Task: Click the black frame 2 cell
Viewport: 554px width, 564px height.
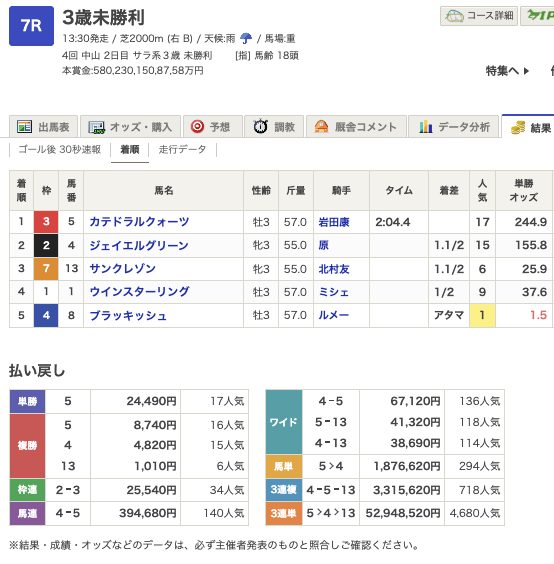Action: 46,245
